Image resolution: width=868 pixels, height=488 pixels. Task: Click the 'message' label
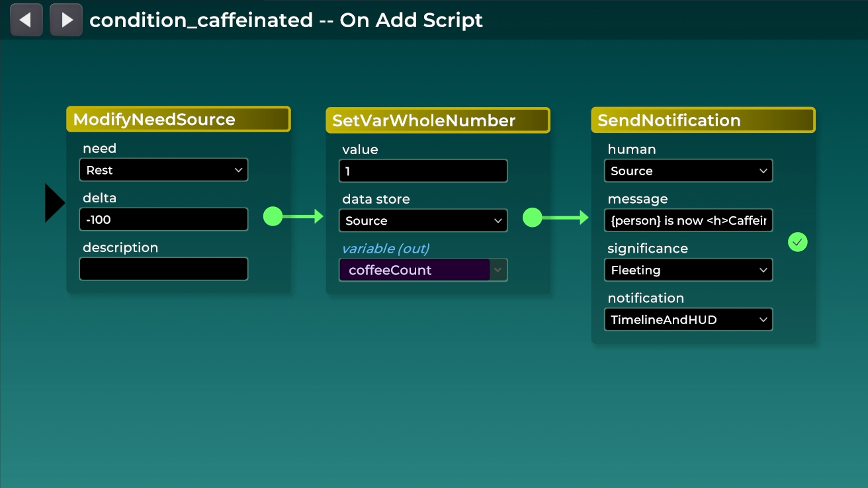tap(638, 199)
